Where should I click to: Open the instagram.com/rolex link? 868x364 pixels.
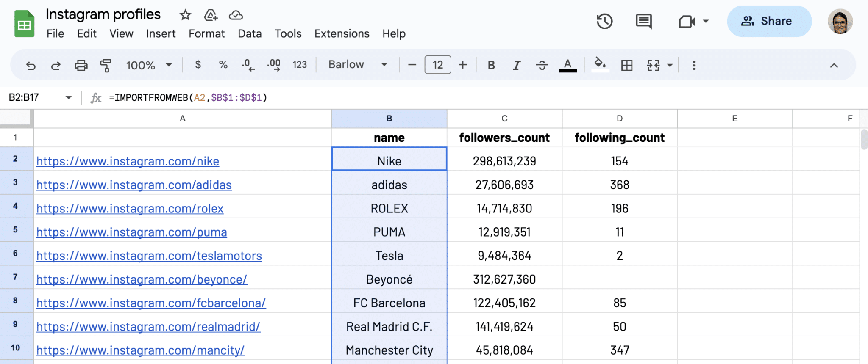tap(130, 209)
